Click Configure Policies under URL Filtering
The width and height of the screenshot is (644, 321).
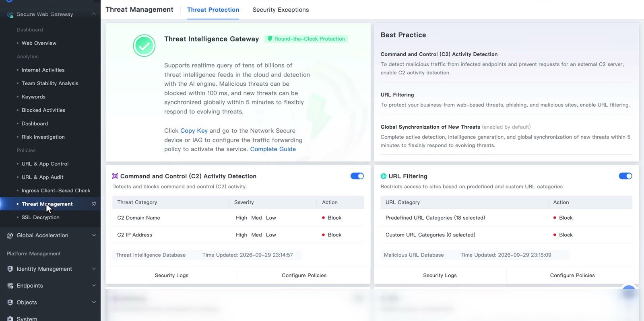572,276
